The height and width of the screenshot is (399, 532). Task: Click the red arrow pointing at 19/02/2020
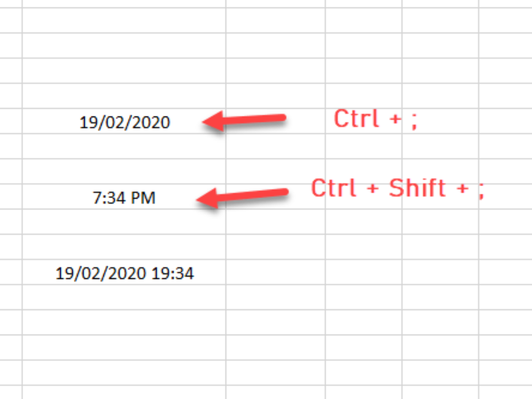pos(244,121)
